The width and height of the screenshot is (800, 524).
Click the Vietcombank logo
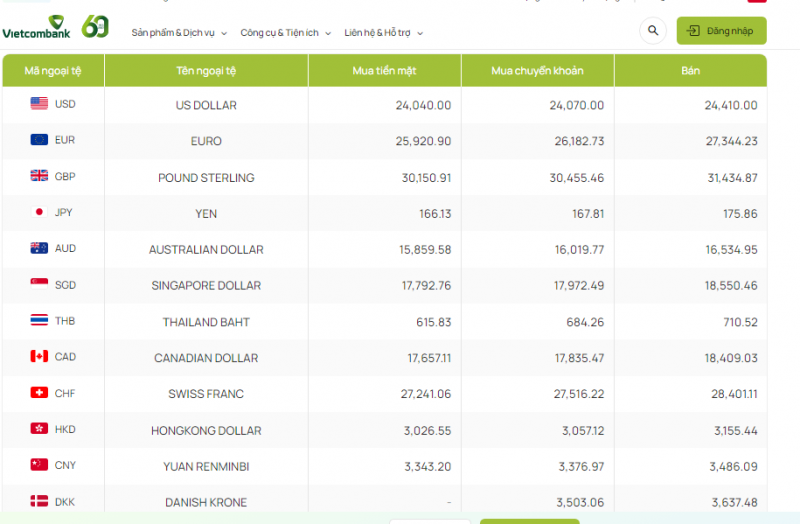(x=36, y=28)
